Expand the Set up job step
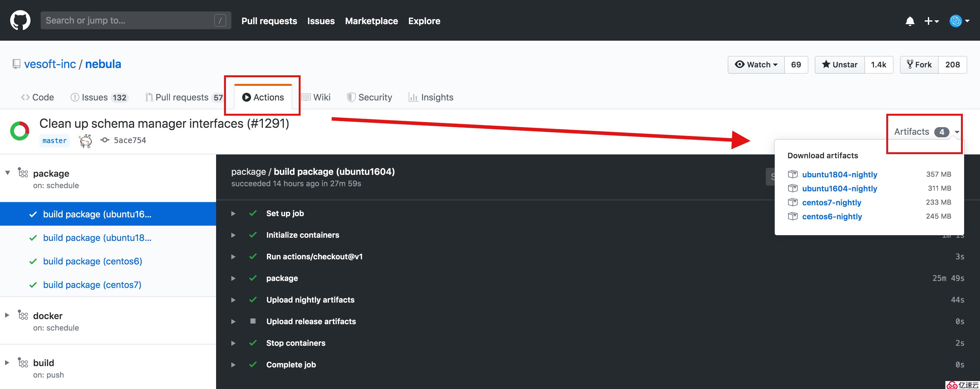 pos(233,214)
